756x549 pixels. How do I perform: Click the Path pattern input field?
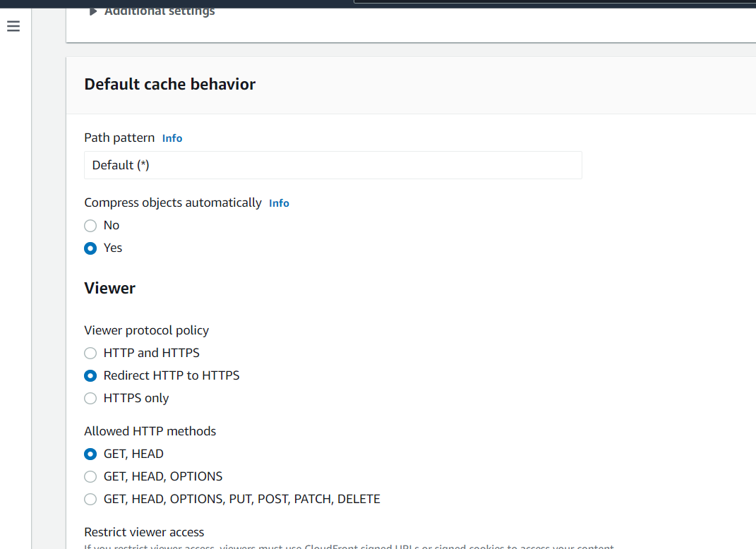point(332,165)
